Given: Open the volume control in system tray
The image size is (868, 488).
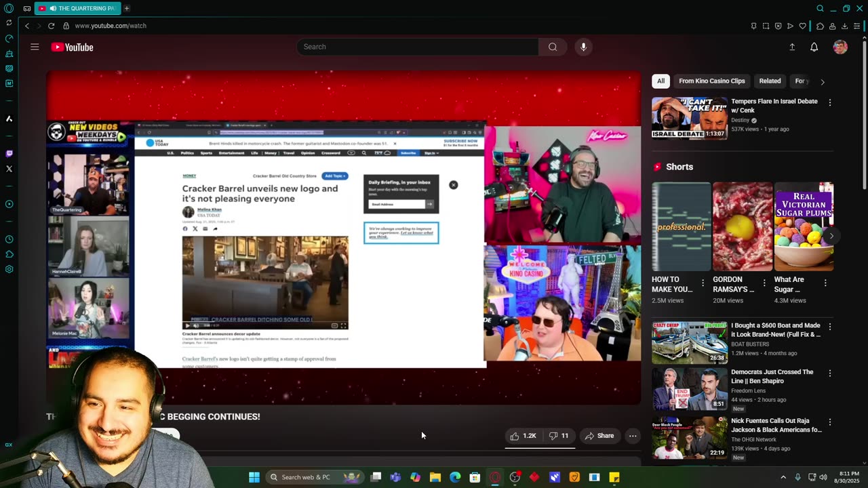Looking at the screenshot, I should pyautogui.click(x=823, y=477).
